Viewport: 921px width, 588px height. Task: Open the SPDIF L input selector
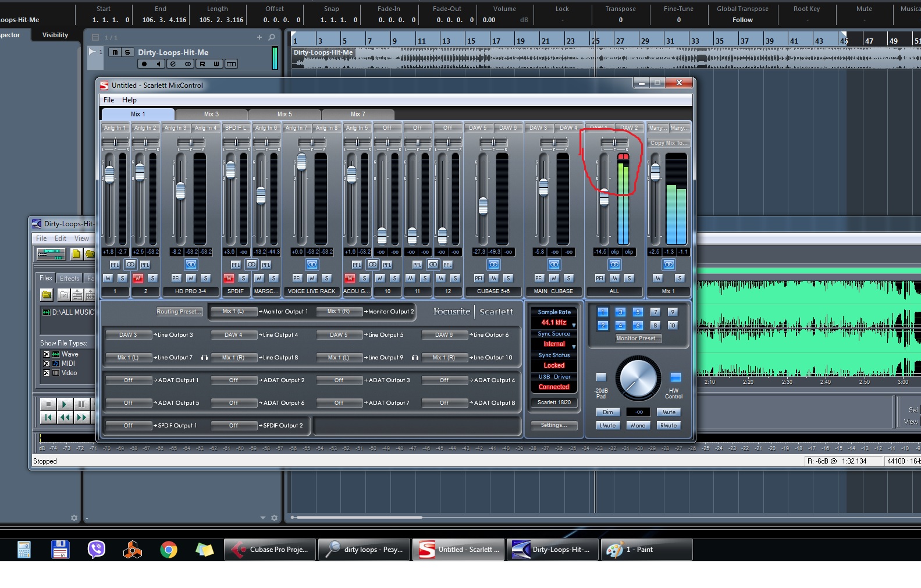pos(236,128)
